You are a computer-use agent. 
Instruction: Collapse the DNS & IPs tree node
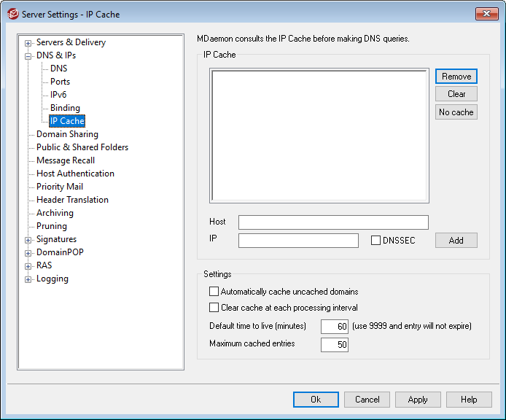point(28,56)
